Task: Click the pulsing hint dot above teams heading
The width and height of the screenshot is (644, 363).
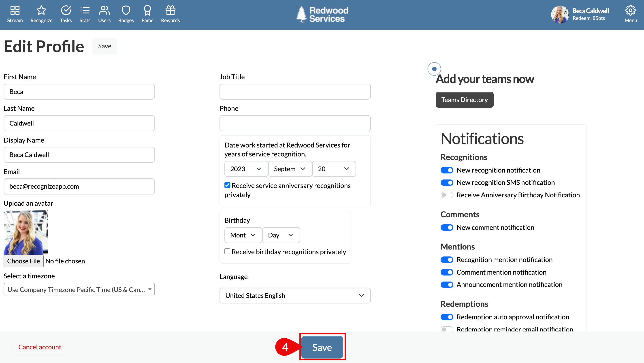Action: point(434,69)
